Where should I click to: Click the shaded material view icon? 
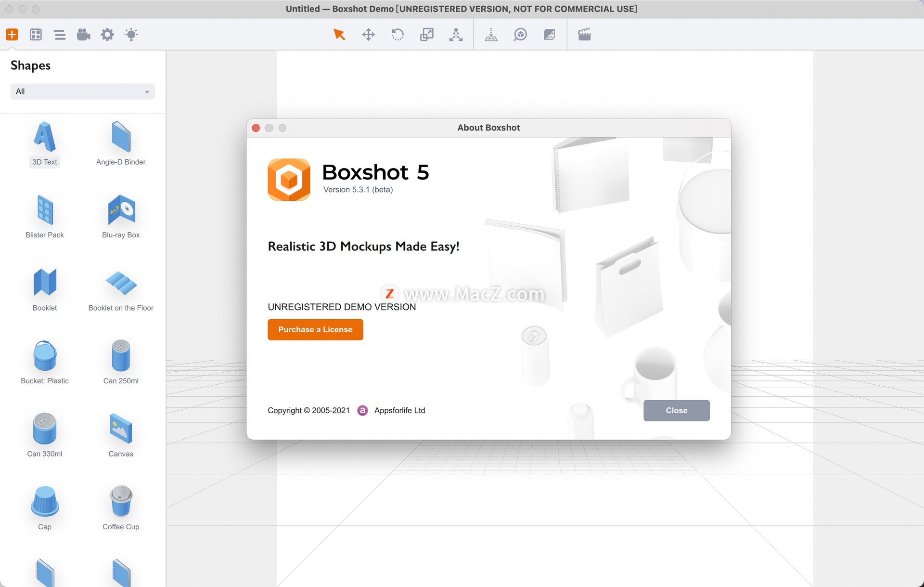click(x=549, y=34)
